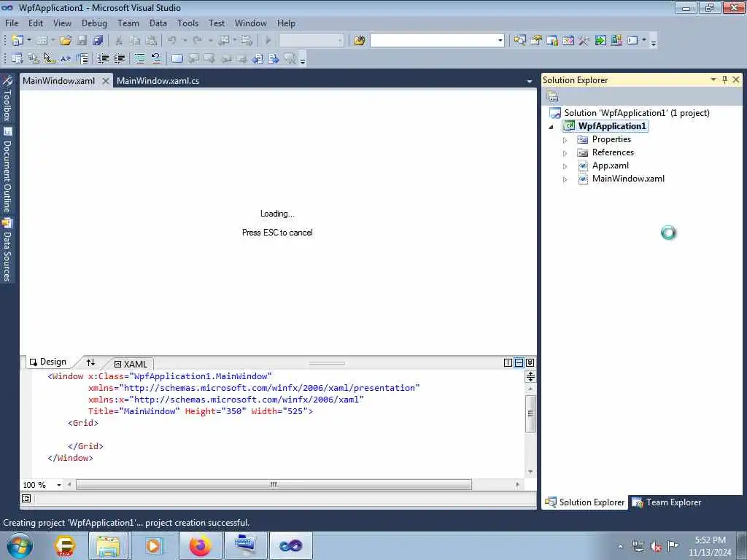Show hidden tray icons arrow

coord(620,546)
